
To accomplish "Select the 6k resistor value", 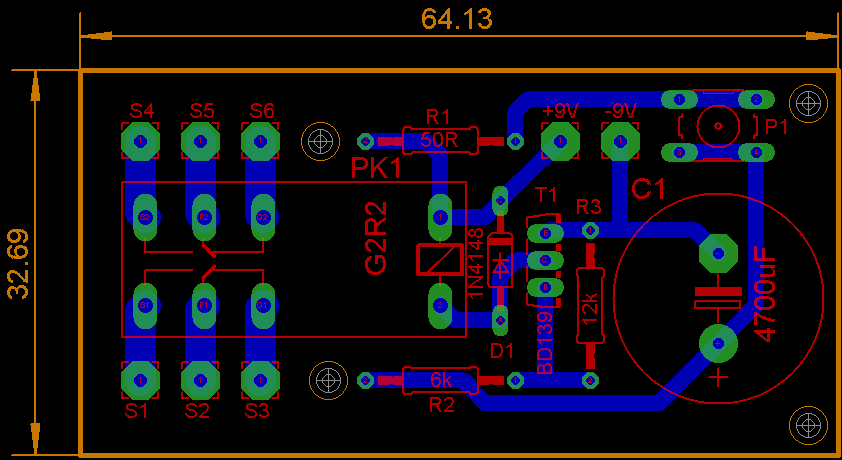I will (441, 379).
